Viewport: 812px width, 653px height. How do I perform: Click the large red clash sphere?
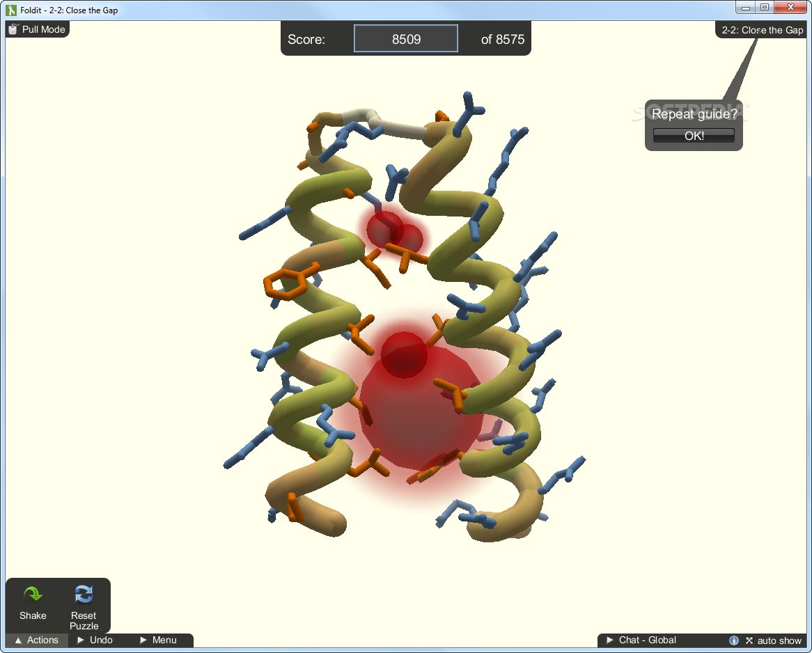(420, 409)
